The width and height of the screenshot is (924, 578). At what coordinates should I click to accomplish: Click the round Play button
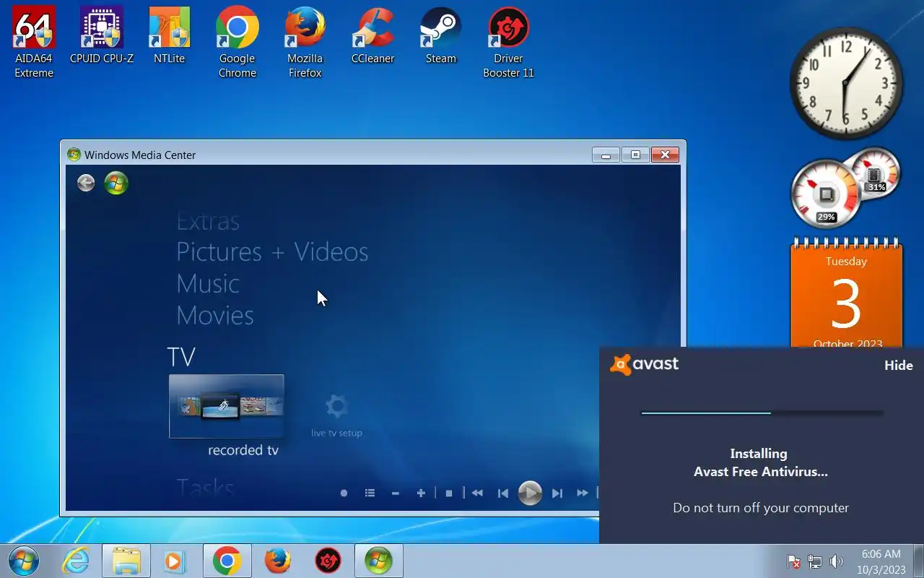pyautogui.click(x=530, y=493)
